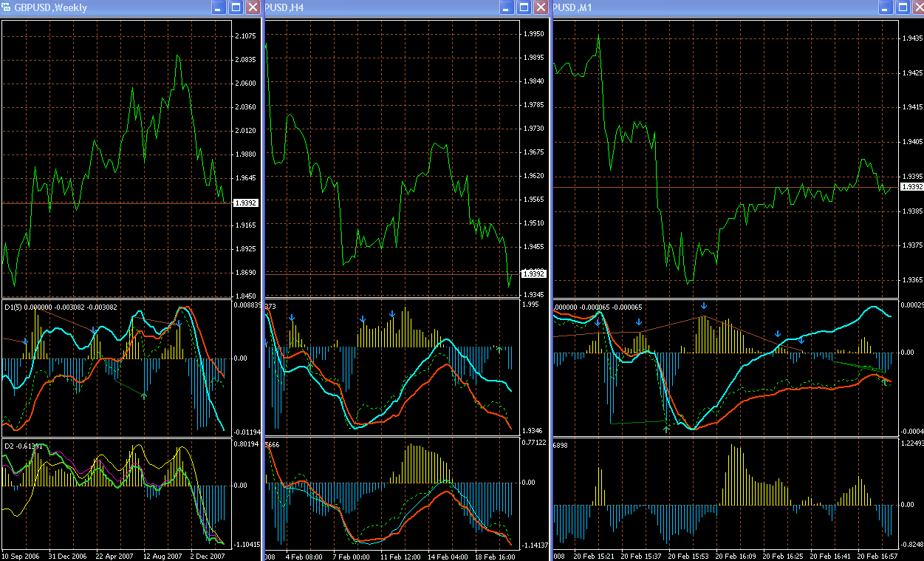Image resolution: width=924 pixels, height=561 pixels.
Task: Click the -0.01194 indicator scale value
Action: tap(246, 431)
